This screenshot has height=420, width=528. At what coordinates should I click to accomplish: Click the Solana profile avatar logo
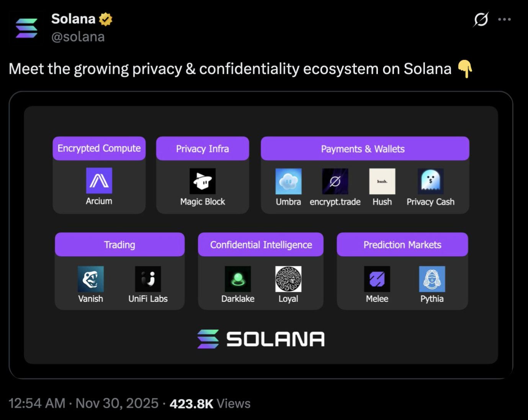pos(26,28)
